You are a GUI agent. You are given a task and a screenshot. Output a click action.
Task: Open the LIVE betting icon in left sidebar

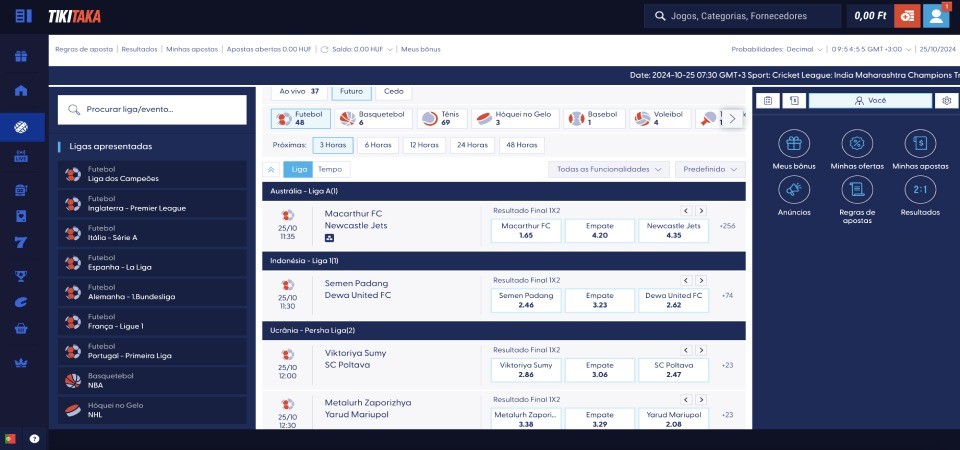point(21,156)
